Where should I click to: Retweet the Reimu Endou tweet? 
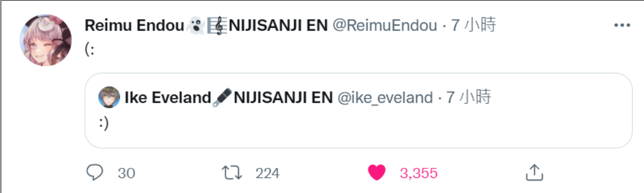click(x=232, y=172)
